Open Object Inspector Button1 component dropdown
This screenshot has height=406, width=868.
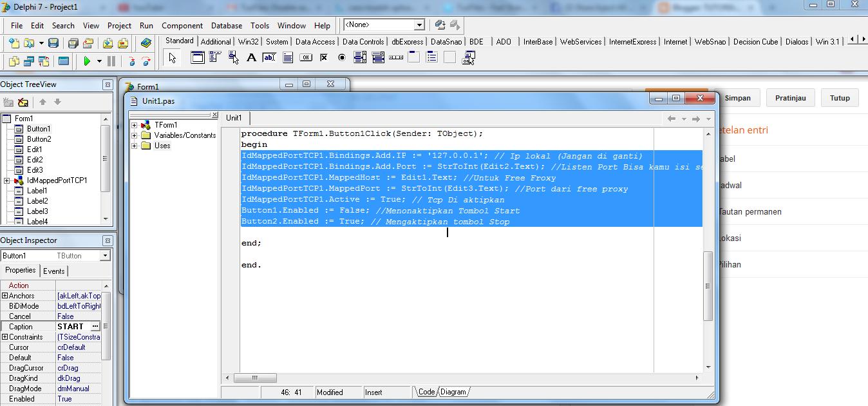click(x=105, y=256)
